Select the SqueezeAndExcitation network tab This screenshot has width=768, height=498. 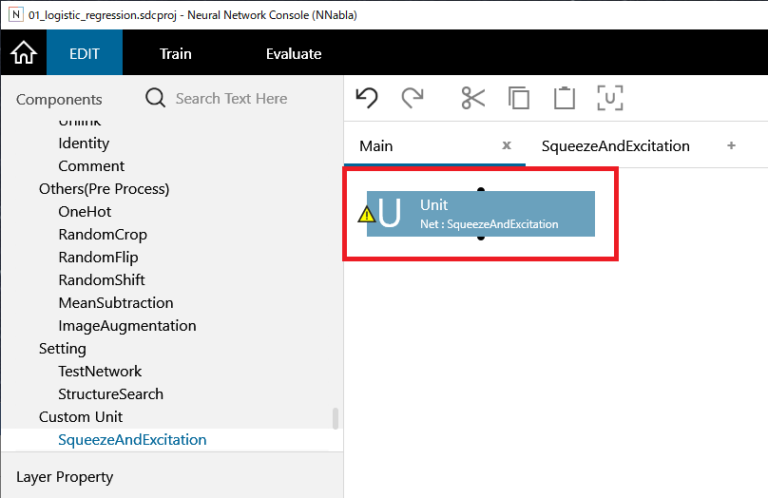(615, 146)
